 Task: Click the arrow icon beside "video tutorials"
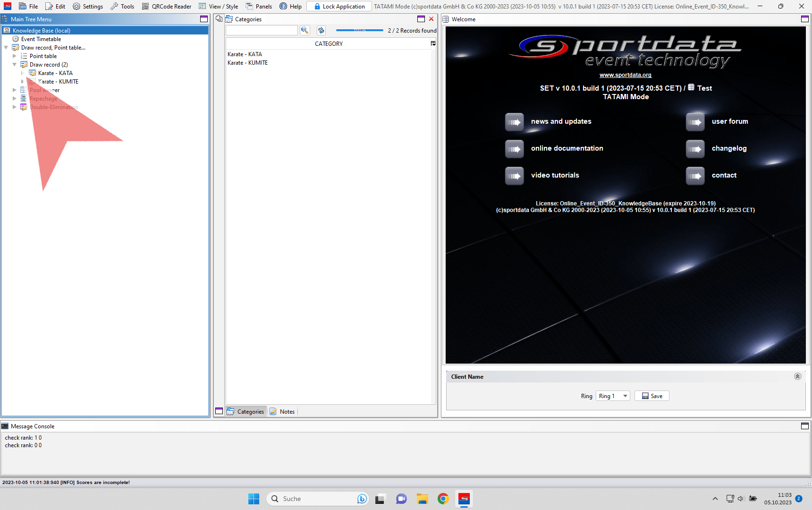(514, 176)
